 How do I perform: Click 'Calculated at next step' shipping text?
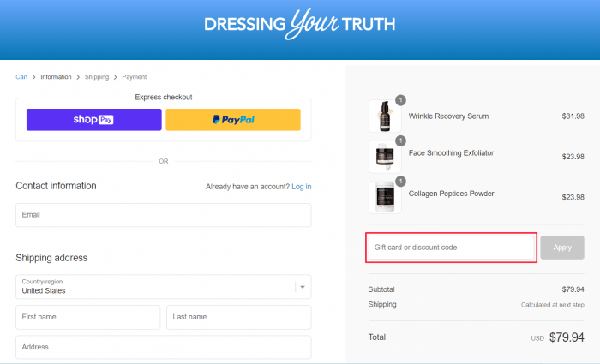coord(553,305)
